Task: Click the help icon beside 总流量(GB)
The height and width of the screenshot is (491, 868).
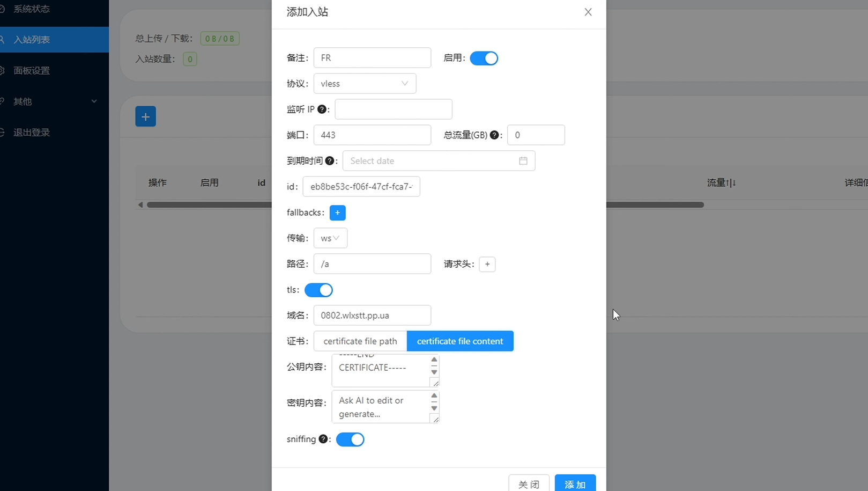Action: click(494, 135)
